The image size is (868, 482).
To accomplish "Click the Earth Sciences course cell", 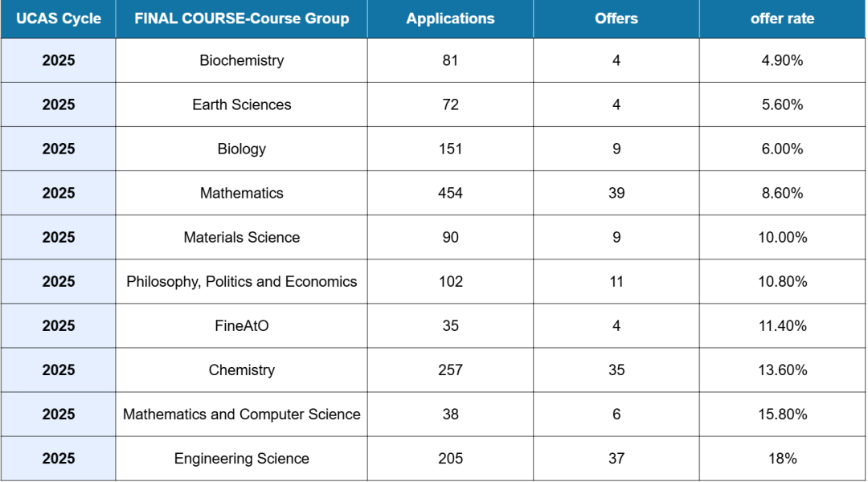I will [242, 104].
